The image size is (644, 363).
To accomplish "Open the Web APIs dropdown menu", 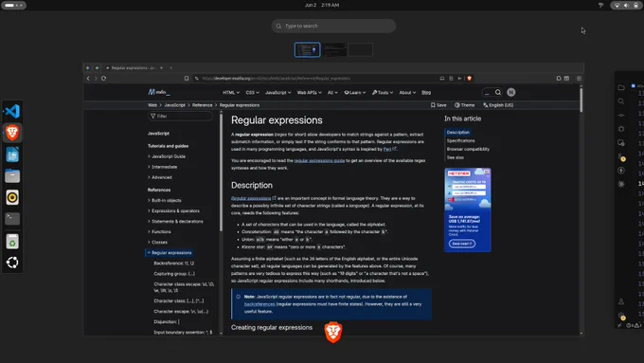I will click(310, 93).
